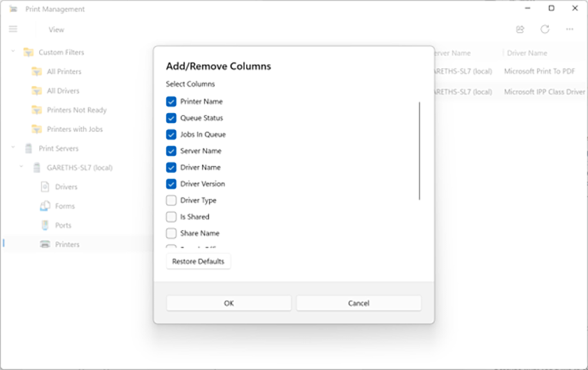Select the All Printers filter icon
This screenshot has height=370, width=588.
pos(36,71)
